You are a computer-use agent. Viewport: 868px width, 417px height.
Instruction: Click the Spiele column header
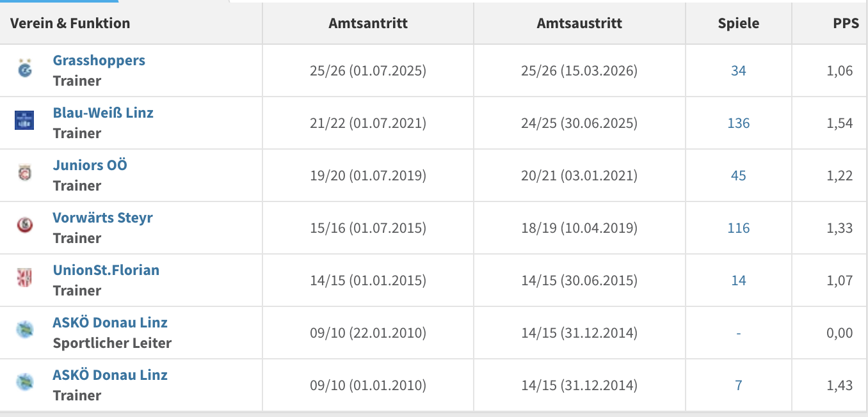click(739, 24)
